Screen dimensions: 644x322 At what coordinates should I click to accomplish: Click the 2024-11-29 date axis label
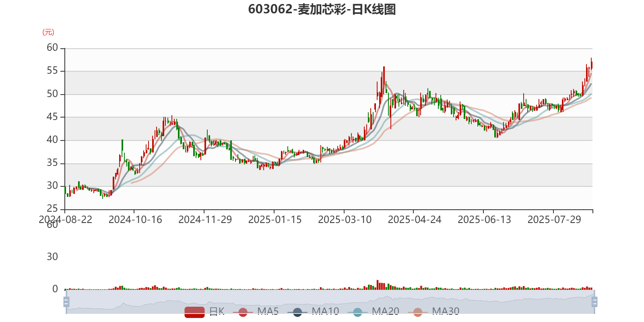pos(205,220)
